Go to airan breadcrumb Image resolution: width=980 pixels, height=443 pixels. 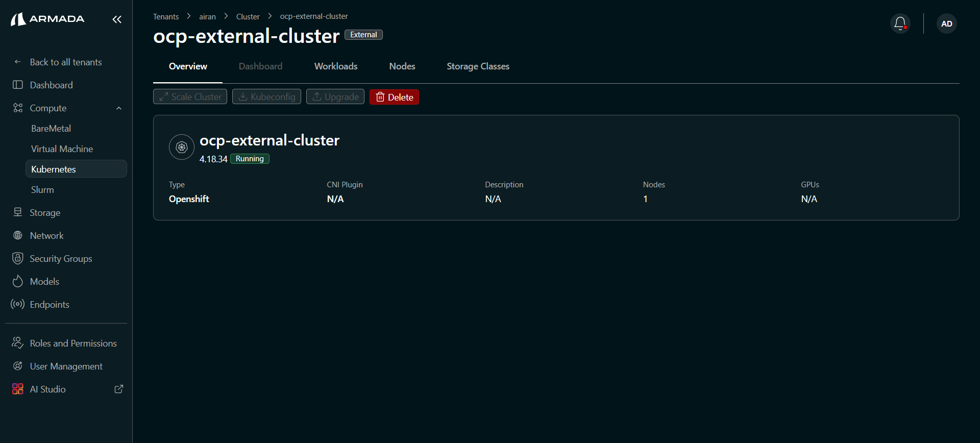coord(207,16)
